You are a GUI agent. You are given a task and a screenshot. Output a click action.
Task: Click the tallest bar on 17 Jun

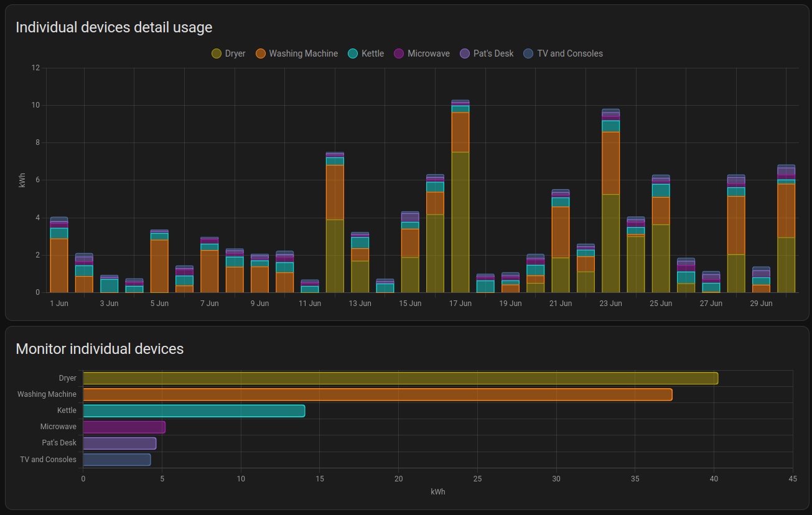coord(460,196)
